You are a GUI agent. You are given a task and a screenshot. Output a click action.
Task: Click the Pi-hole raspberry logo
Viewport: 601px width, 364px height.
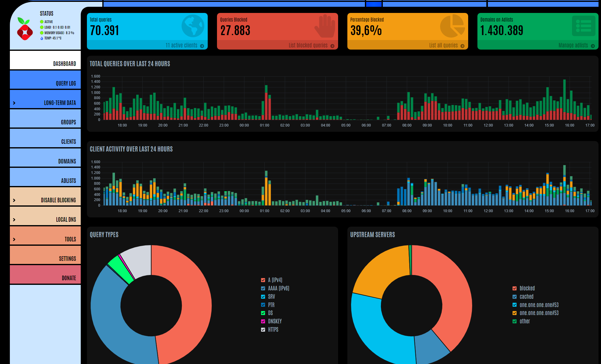[x=25, y=29]
